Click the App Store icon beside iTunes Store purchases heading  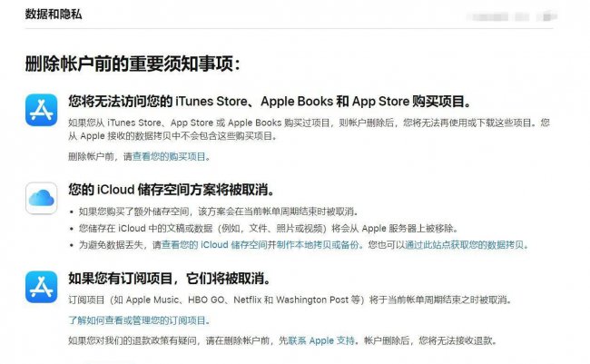[x=42, y=110]
